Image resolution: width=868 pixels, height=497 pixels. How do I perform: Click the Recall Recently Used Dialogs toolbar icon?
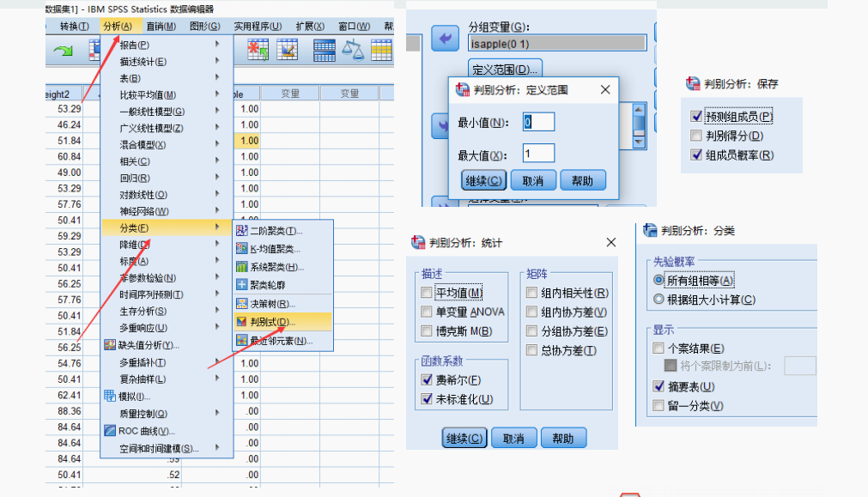(x=94, y=52)
